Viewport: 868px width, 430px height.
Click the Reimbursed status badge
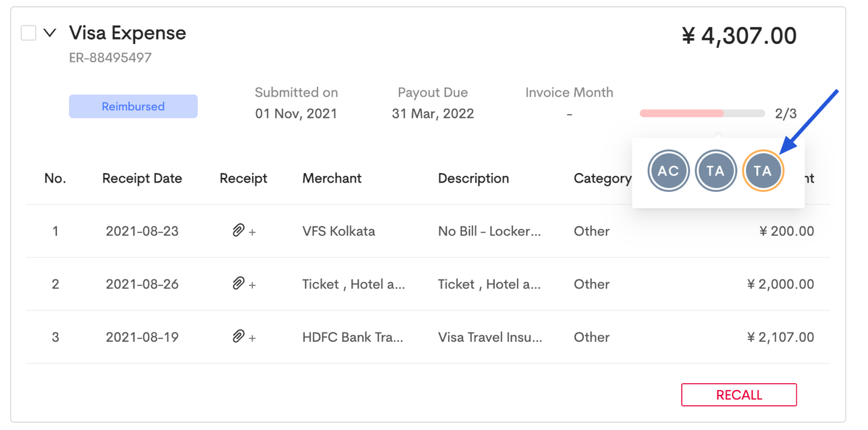[133, 106]
